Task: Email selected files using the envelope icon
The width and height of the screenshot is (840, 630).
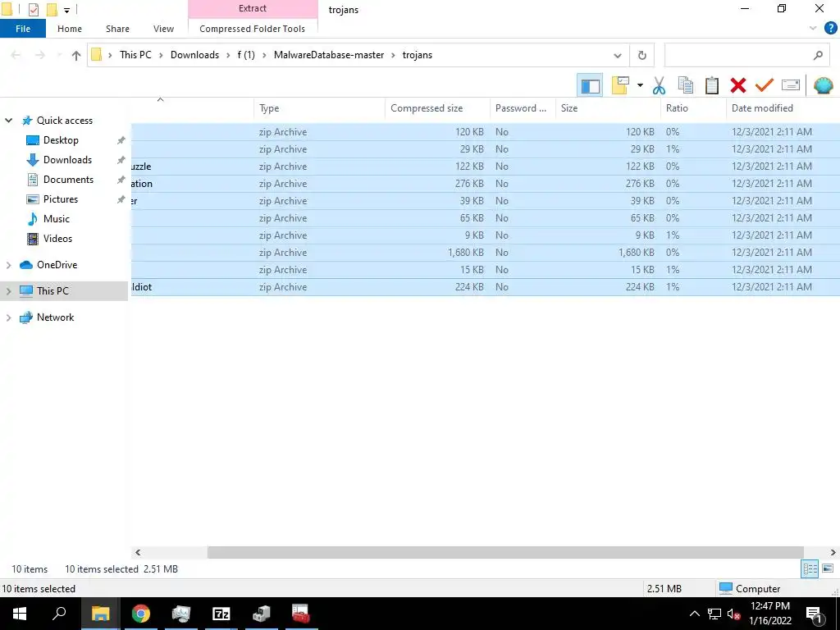Action: tap(791, 85)
